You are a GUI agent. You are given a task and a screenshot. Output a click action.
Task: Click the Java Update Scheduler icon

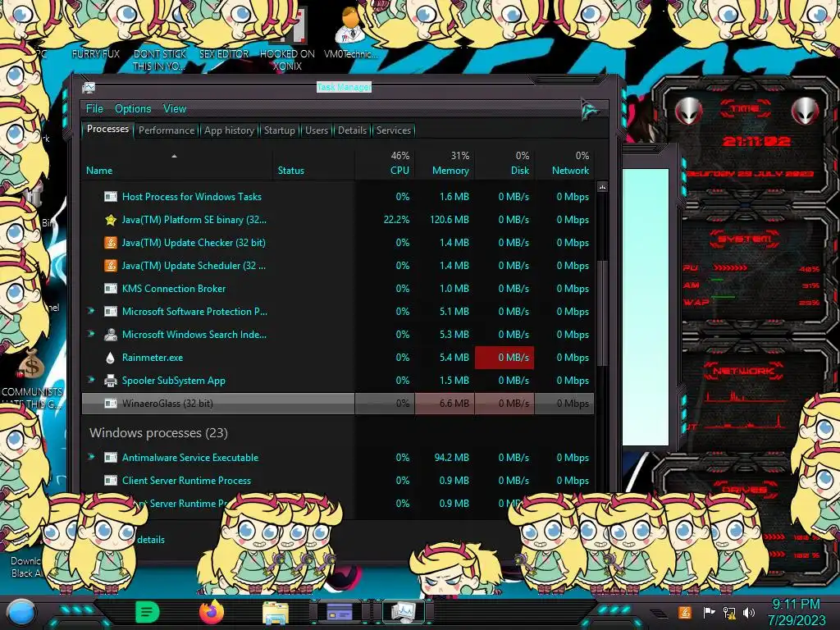pos(111,266)
